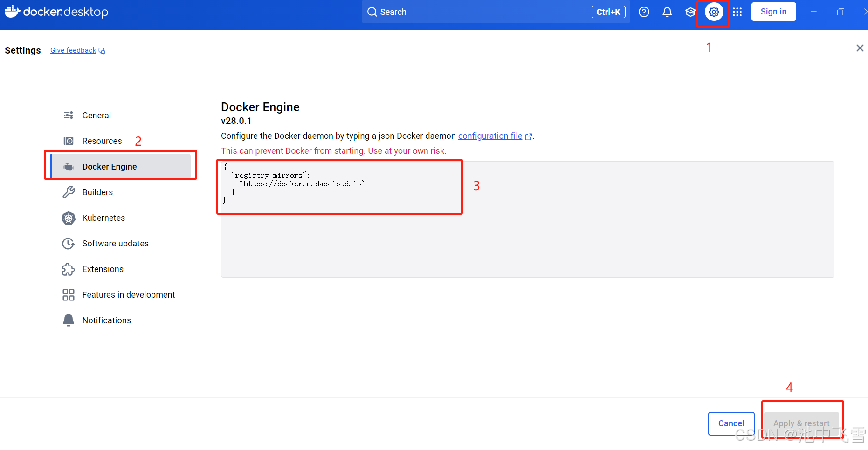Select the Docker Engine section
Screen dimensions: 868x450
(x=120, y=166)
